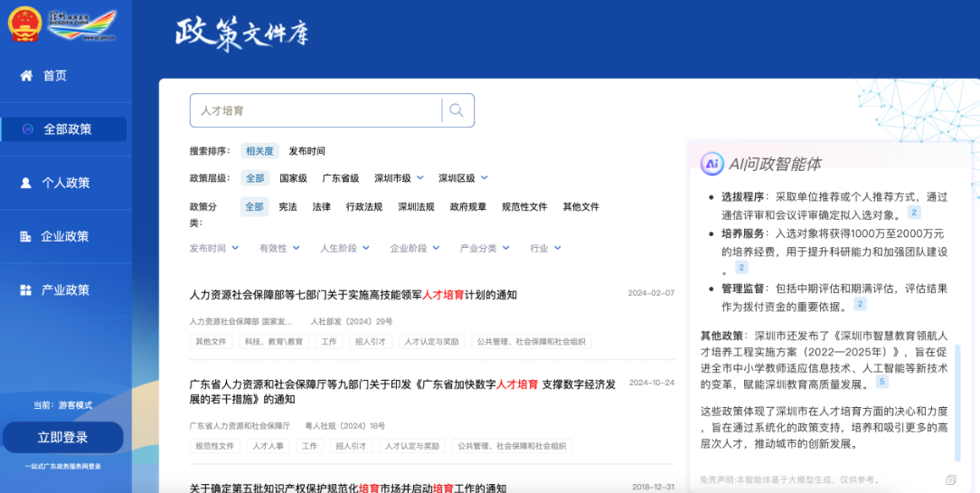Image resolution: width=980 pixels, height=493 pixels.
Task: Select 行政法规 policy category
Action: pyautogui.click(x=363, y=206)
